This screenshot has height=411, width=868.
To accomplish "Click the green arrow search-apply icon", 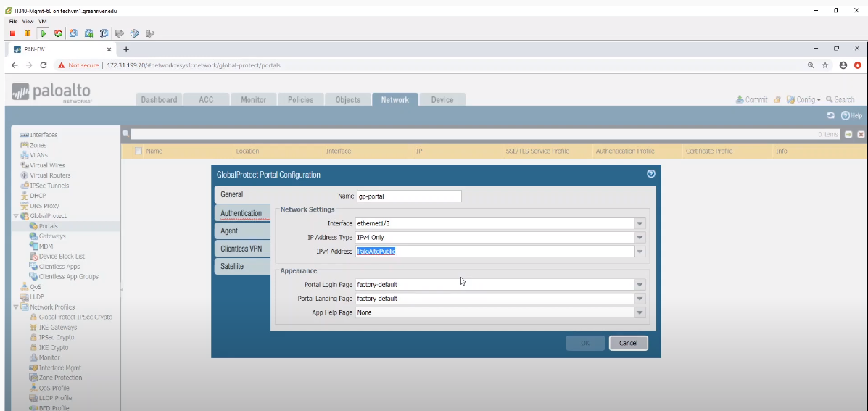I will 848,134.
